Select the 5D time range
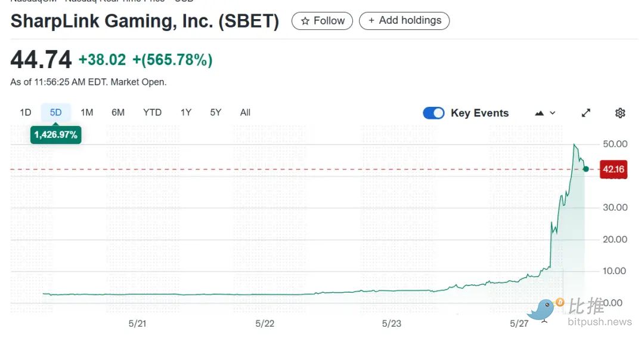The image size is (644, 338). point(56,112)
